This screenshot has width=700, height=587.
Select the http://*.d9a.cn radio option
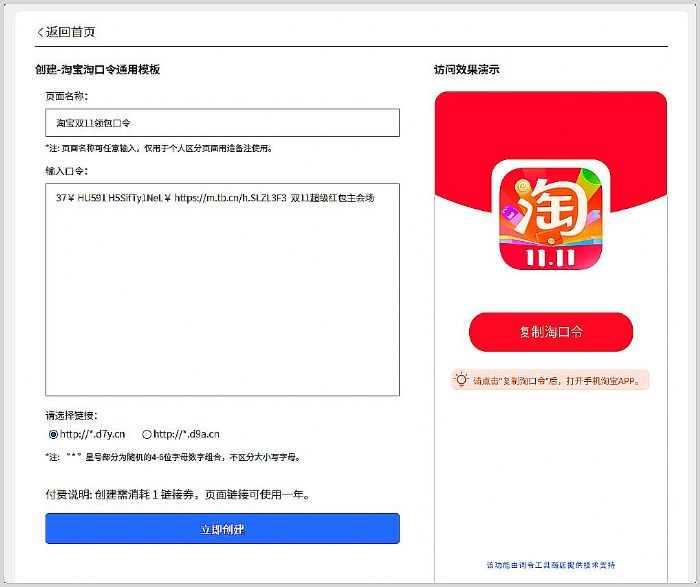tap(146, 434)
